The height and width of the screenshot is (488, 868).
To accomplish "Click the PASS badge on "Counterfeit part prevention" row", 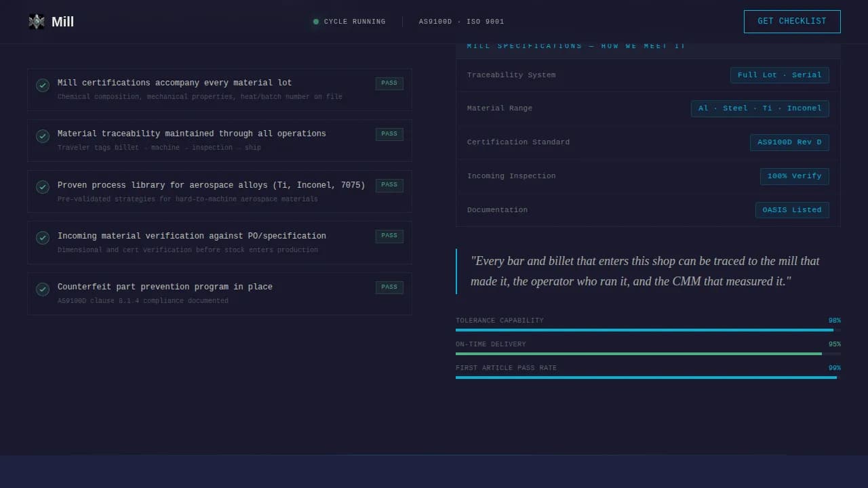I will tap(389, 287).
